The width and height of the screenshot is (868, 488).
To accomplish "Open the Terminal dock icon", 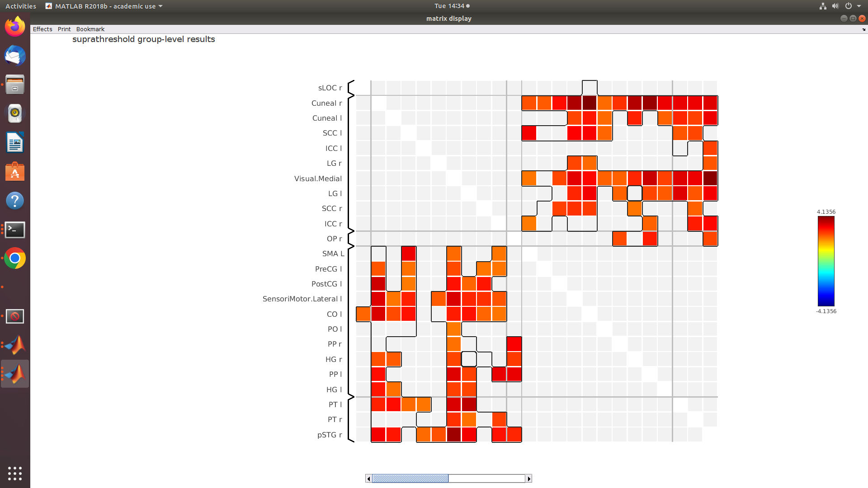I will coord(15,230).
